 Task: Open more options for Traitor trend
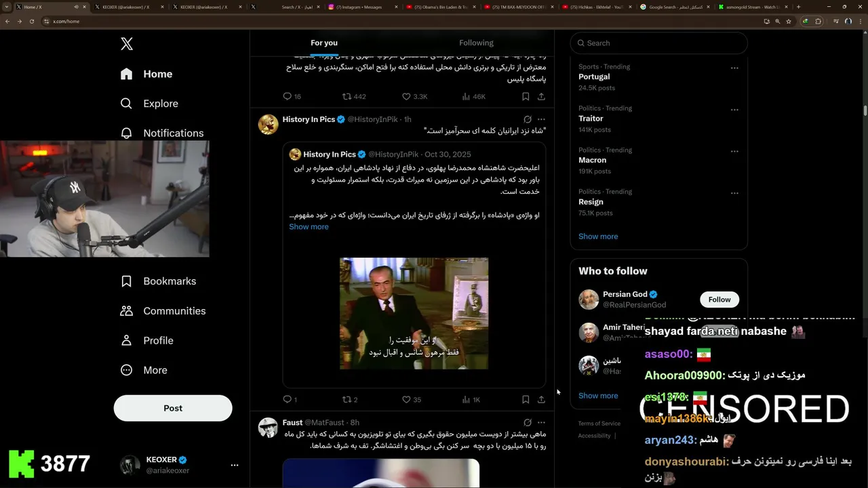(734, 110)
